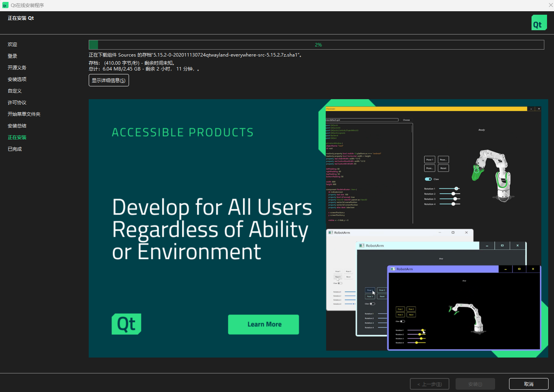The width and height of the screenshot is (554, 392).
Task: Select the 登录 step in sidebar
Action: click(12, 56)
